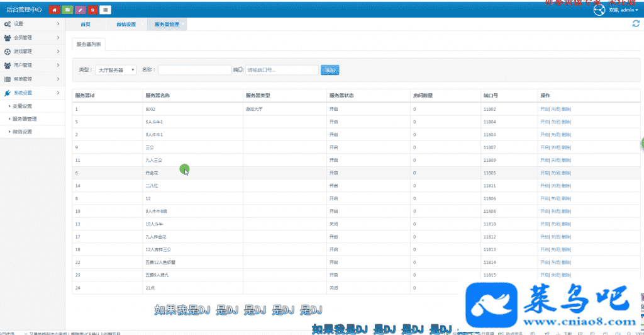Click the soccer ball icon for 游戏管理
This screenshot has width=644, height=335.
point(7,52)
